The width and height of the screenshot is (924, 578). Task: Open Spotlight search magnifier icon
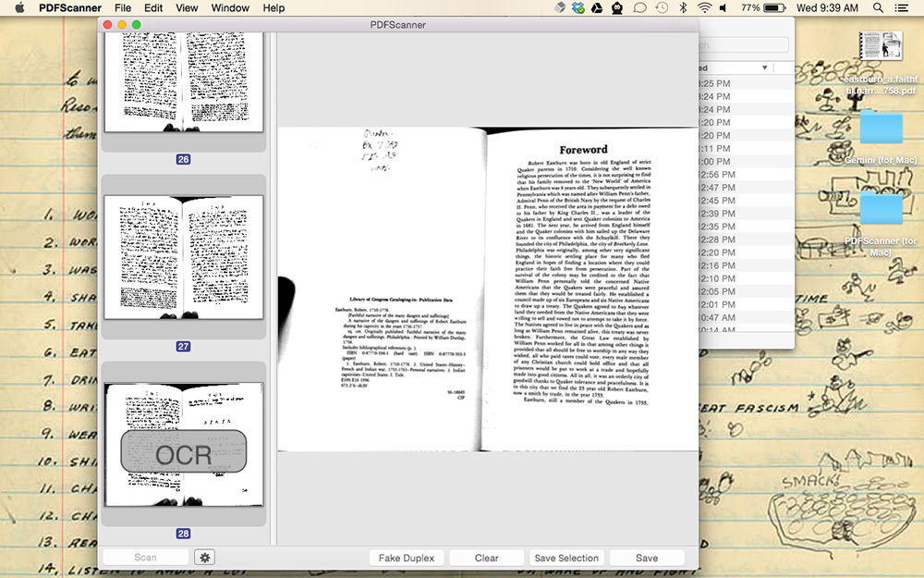point(878,8)
